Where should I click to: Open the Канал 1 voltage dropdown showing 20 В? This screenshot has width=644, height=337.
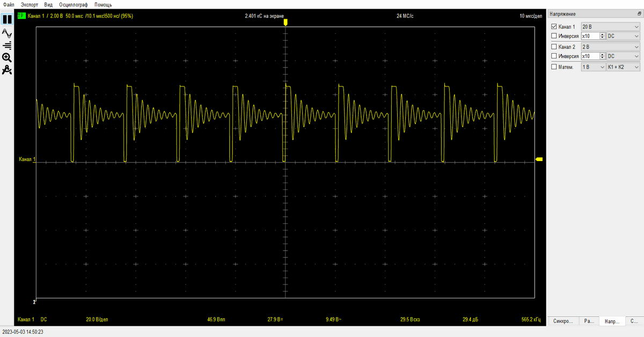click(x=611, y=26)
